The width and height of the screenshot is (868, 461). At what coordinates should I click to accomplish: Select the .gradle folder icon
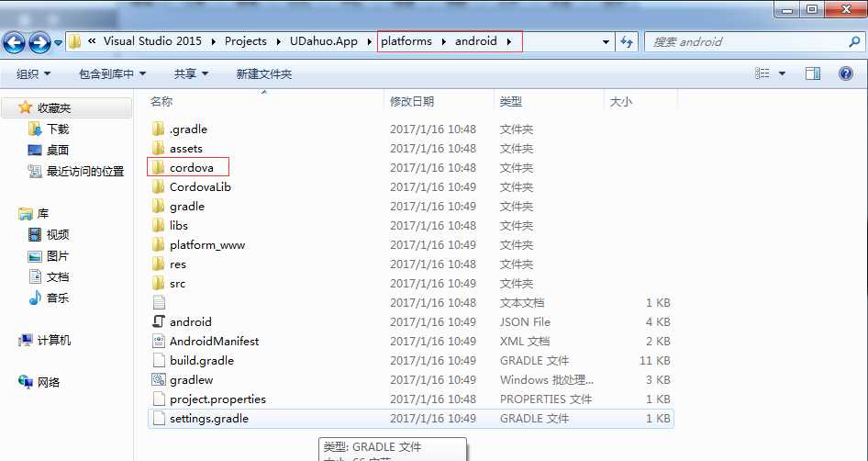pyautogui.click(x=159, y=129)
